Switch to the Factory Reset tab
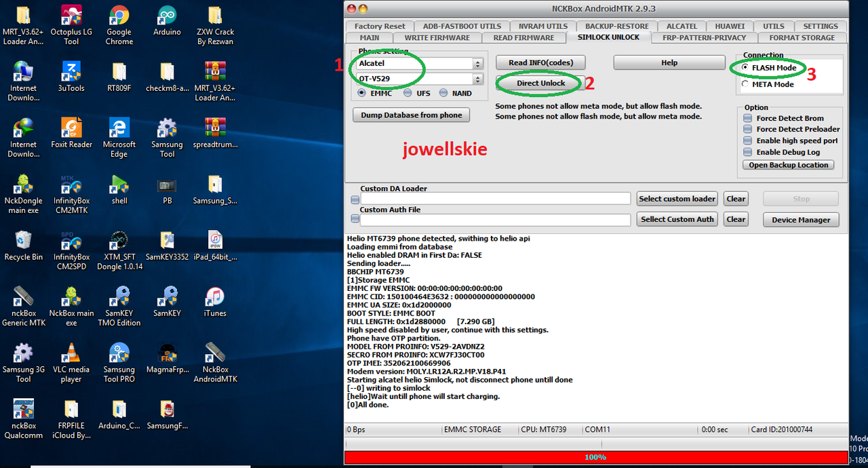Screen dimensions: 868x468 click(380, 26)
